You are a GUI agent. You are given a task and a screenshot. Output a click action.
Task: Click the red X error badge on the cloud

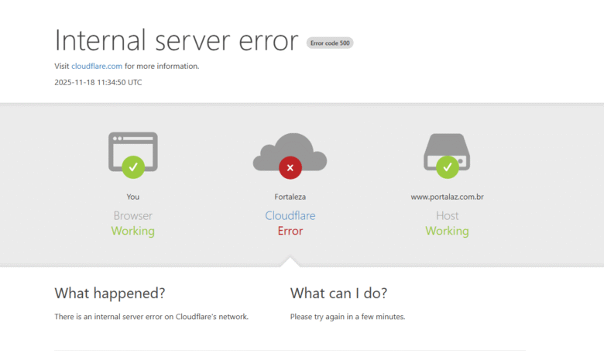point(290,167)
